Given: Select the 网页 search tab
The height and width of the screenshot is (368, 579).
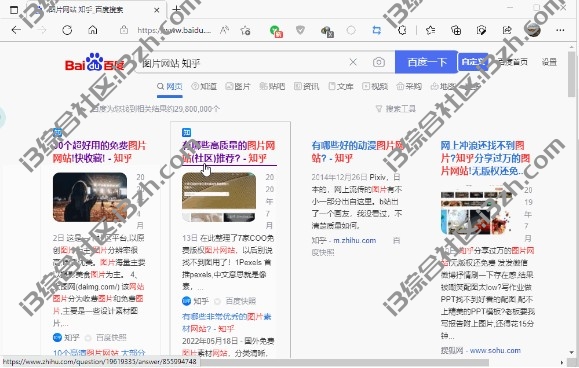Looking at the screenshot, I should [170, 86].
